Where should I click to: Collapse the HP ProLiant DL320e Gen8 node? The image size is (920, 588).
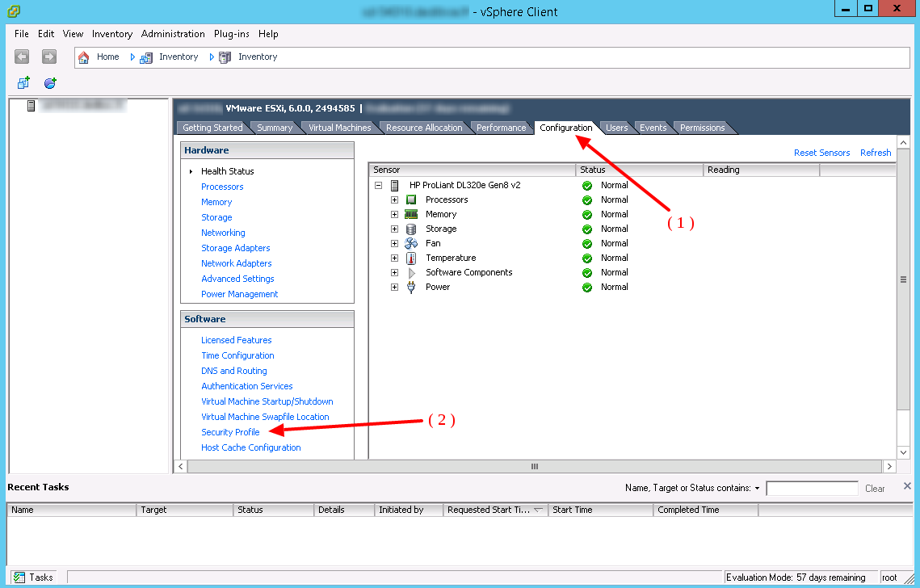[378, 185]
